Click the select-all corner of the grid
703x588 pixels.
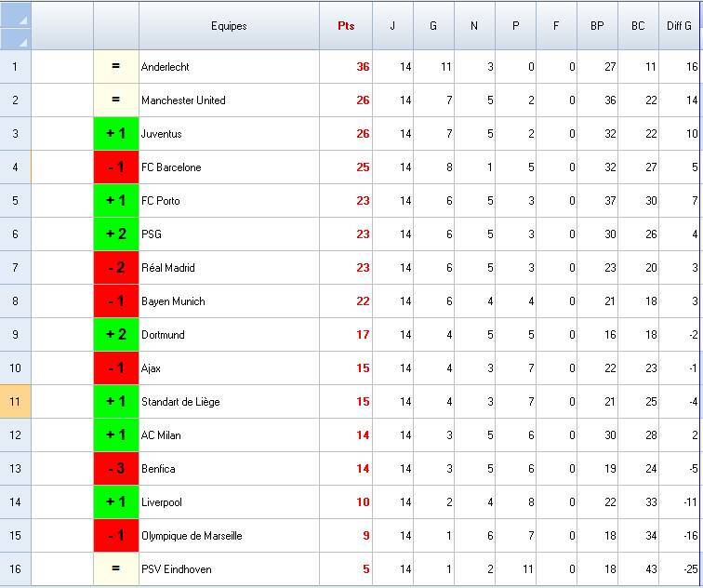(16, 26)
